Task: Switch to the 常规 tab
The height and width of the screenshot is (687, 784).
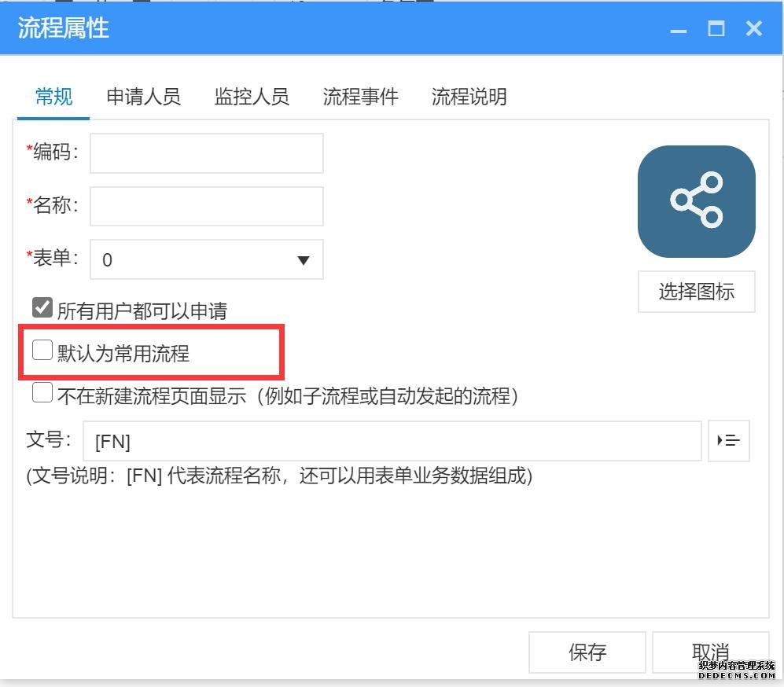Action: click(53, 97)
